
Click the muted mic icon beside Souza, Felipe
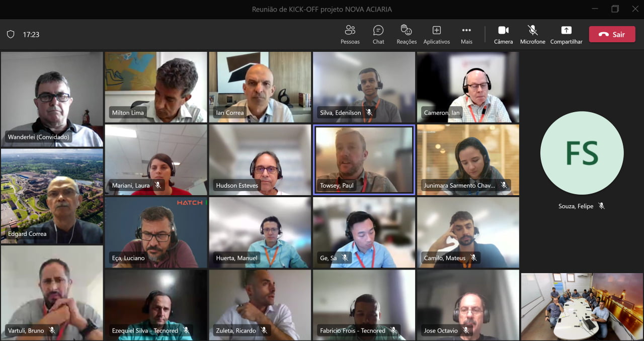click(x=601, y=206)
